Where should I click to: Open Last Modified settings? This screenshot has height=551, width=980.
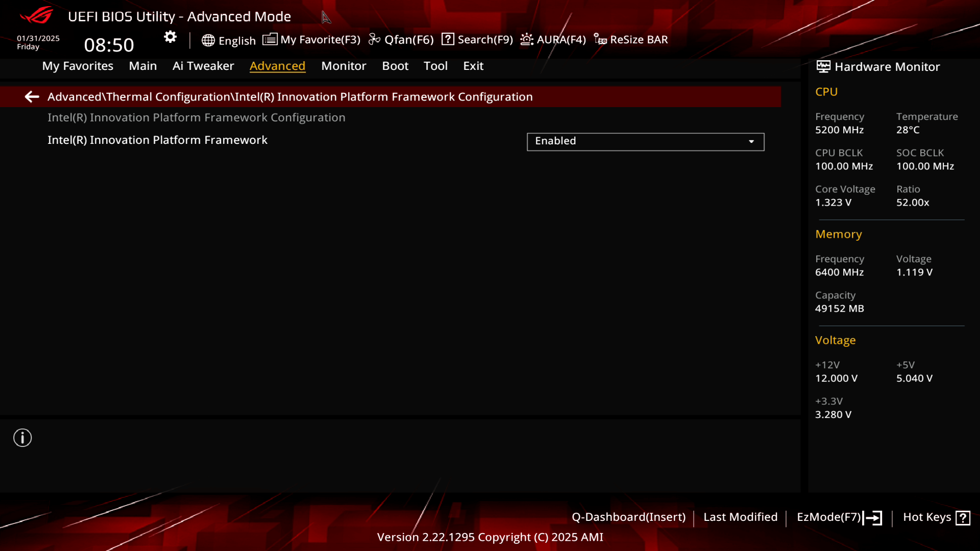pyautogui.click(x=741, y=517)
